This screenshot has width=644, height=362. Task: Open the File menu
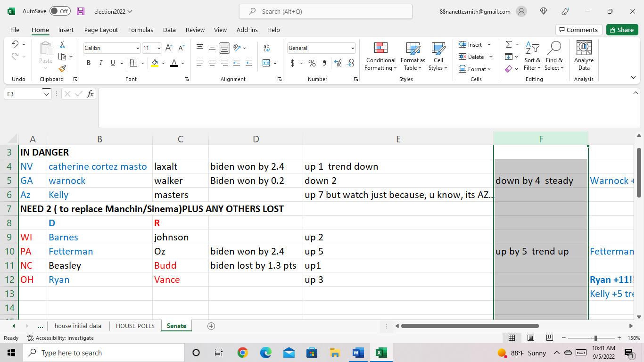[x=15, y=30]
